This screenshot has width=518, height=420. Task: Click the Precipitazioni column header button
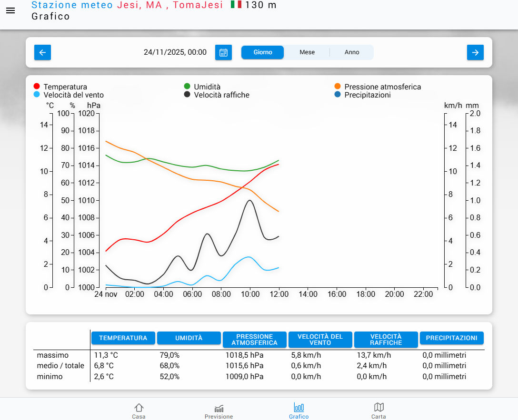[x=451, y=338]
